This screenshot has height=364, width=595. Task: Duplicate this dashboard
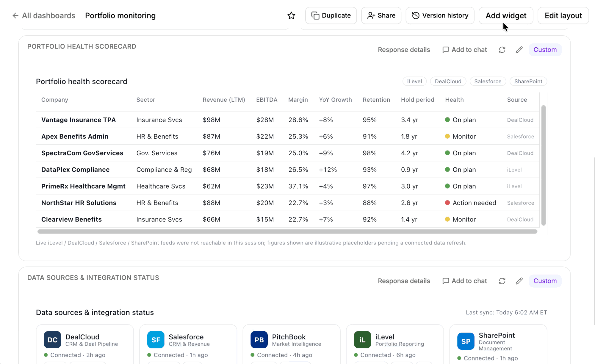pos(331,15)
